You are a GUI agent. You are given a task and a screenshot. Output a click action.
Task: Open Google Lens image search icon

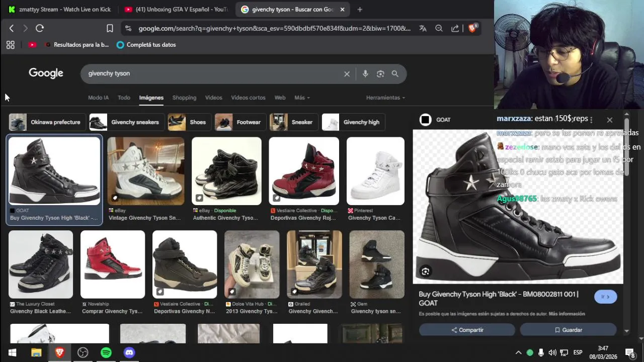click(x=380, y=74)
